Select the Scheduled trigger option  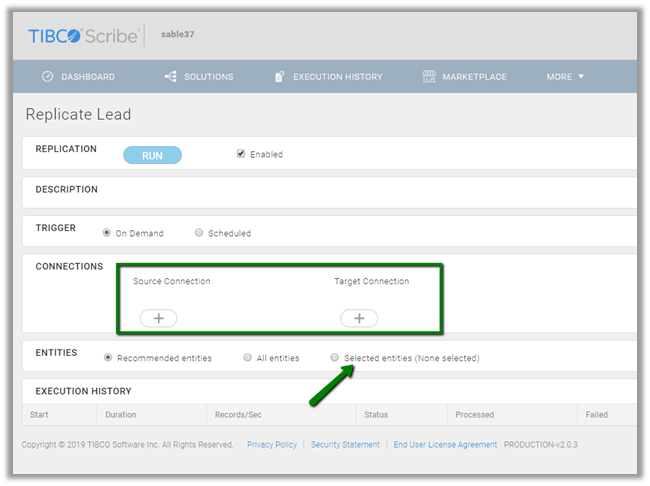(199, 233)
